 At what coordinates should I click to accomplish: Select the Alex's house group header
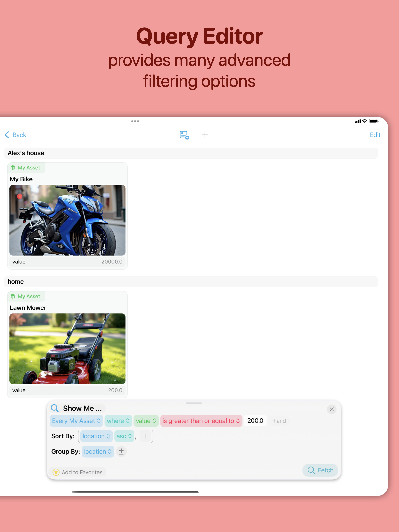click(x=191, y=153)
